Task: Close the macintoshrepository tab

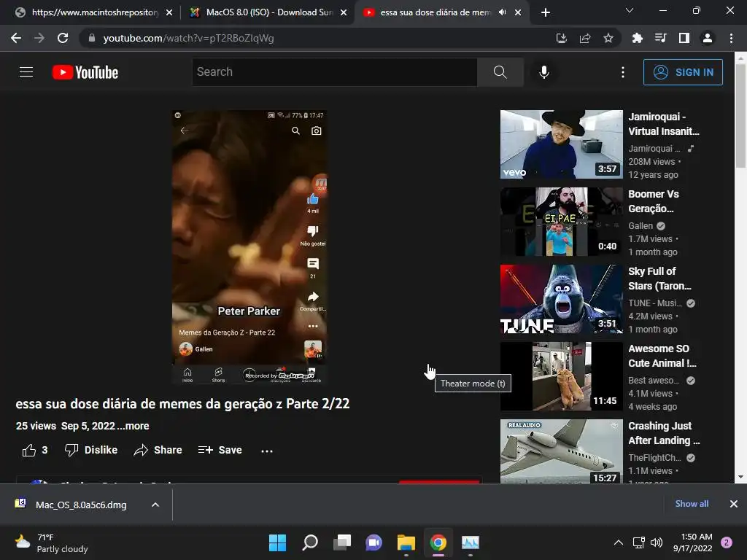Action: pyautogui.click(x=169, y=12)
